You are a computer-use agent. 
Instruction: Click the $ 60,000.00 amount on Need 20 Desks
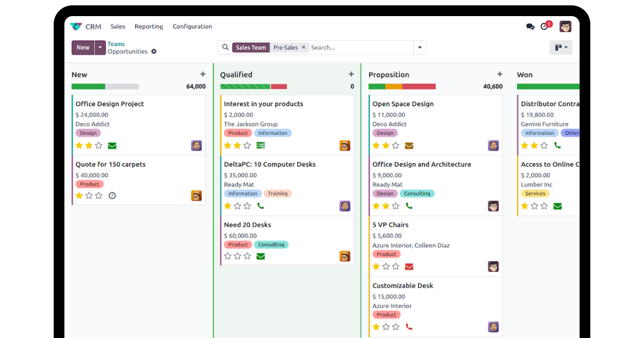tap(240, 236)
